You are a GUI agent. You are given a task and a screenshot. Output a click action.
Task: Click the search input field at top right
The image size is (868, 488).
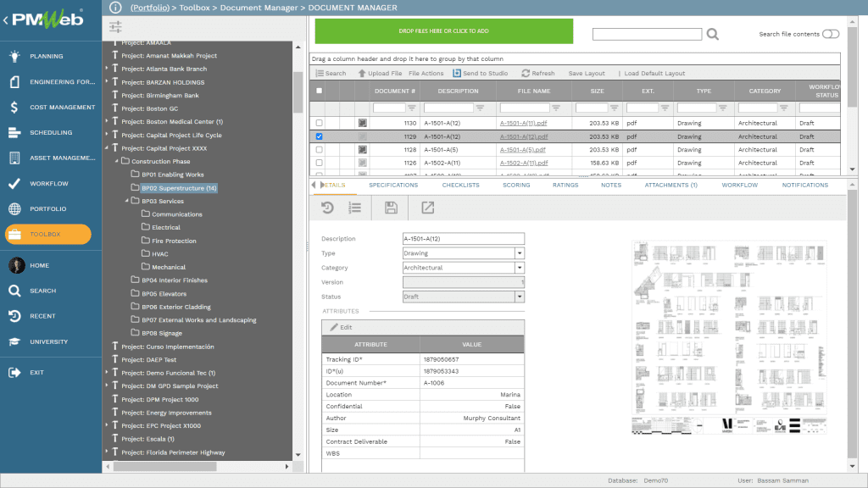(x=648, y=34)
